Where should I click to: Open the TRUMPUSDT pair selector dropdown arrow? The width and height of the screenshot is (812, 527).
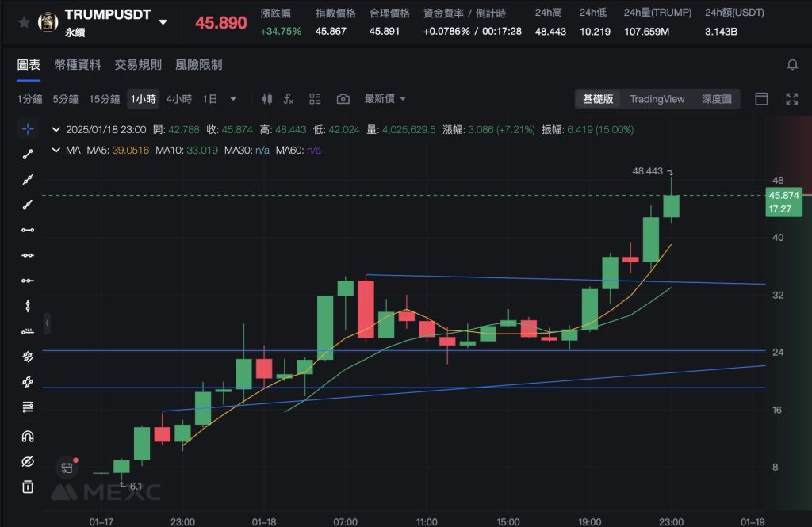[163, 22]
